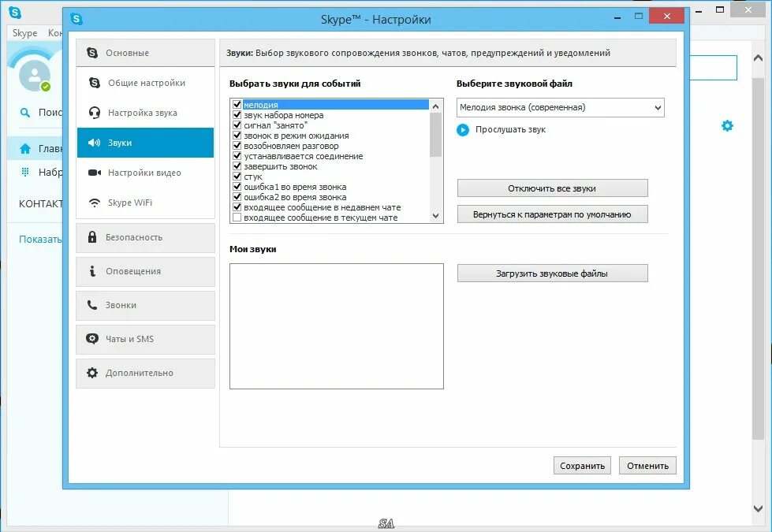The image size is (772, 532).
Task: Click the padlock icon next to Безопасность
Action: tap(92, 237)
